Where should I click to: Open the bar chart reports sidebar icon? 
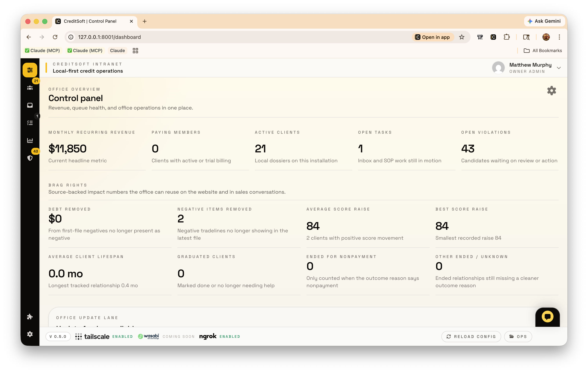pyautogui.click(x=30, y=140)
